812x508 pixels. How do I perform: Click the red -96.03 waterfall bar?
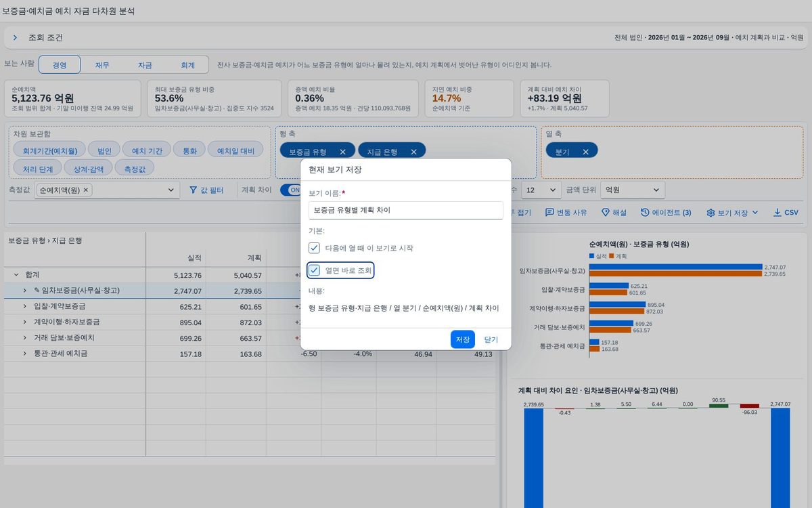pos(749,406)
